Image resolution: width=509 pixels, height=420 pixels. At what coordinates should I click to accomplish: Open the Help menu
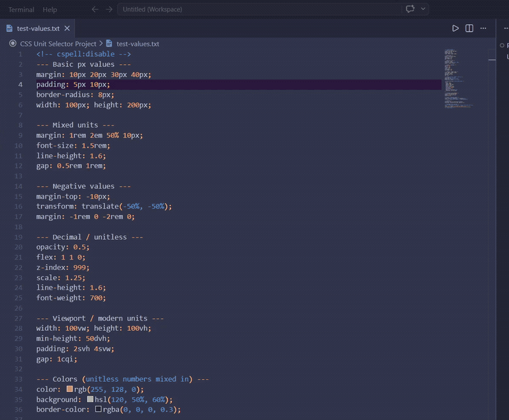pyautogui.click(x=50, y=10)
